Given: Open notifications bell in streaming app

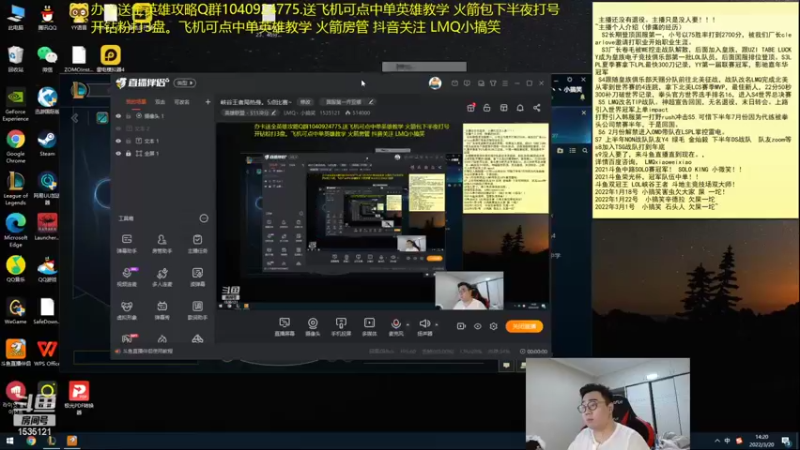Looking at the screenshot, I should click(x=520, y=108).
